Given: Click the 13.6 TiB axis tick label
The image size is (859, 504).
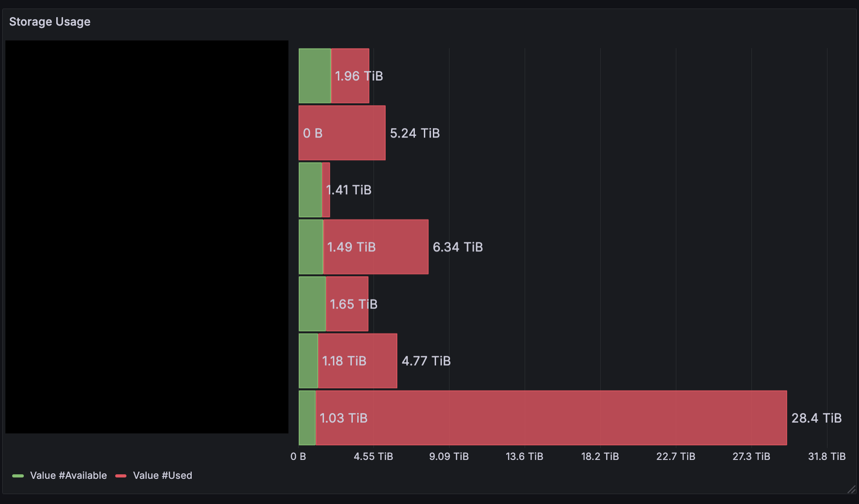Looking at the screenshot, I should tap(524, 456).
